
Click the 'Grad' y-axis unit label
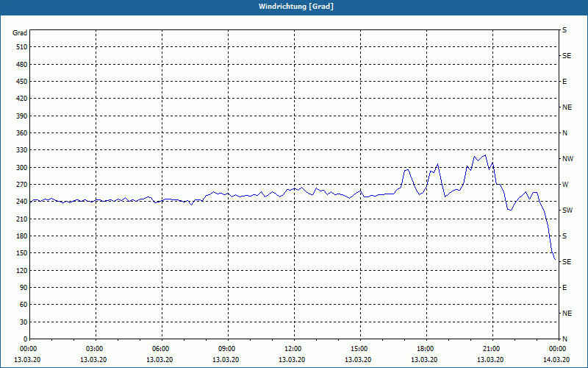click(20, 33)
